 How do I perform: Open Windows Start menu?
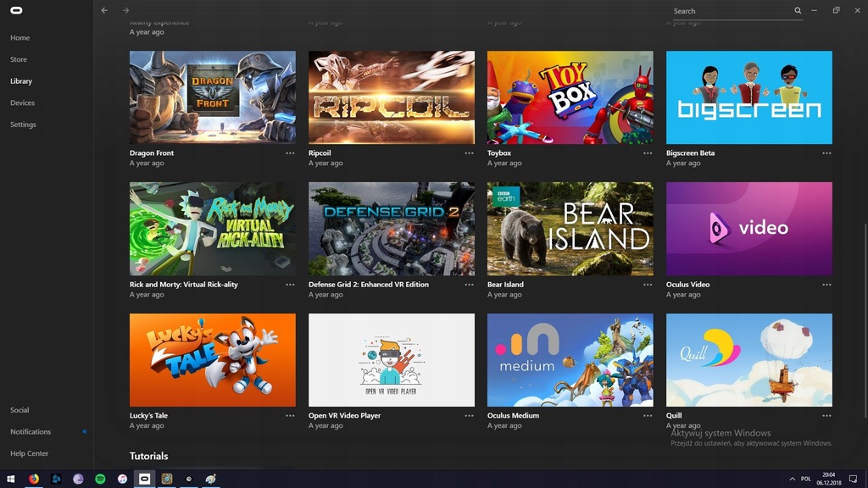10,480
